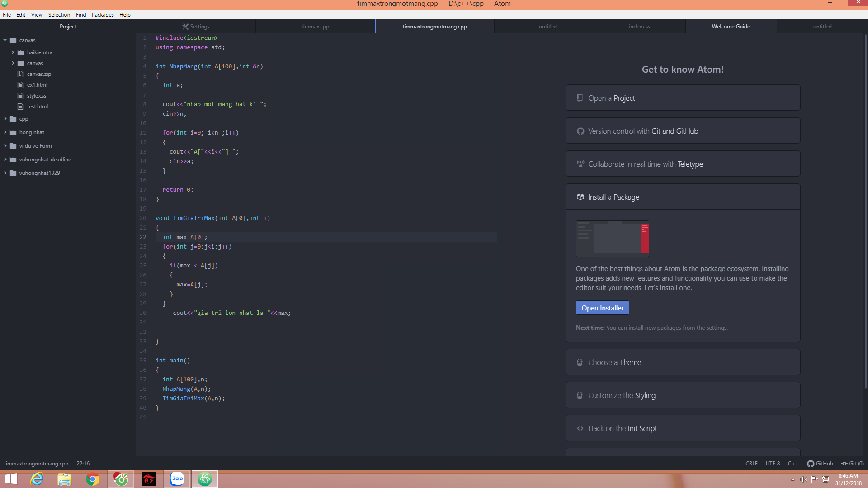This screenshot has height=488, width=868.
Task: Click the GitHub icon in status bar
Action: (x=811, y=464)
